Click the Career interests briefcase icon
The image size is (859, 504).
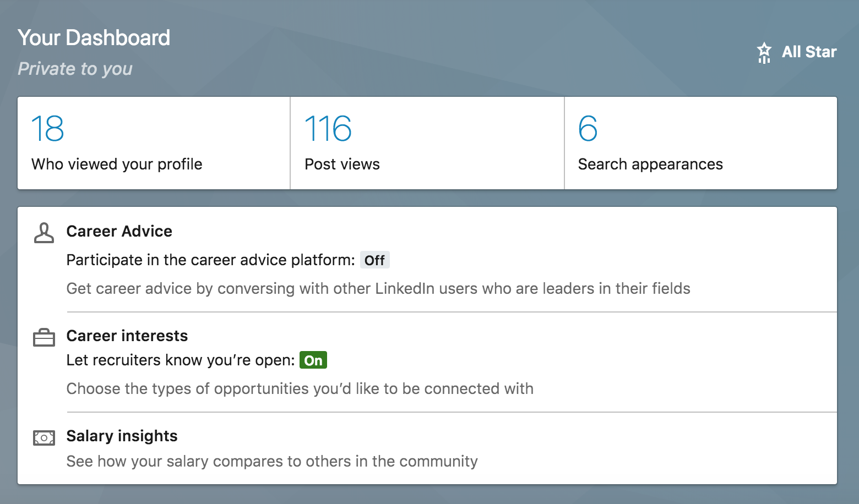pyautogui.click(x=44, y=337)
